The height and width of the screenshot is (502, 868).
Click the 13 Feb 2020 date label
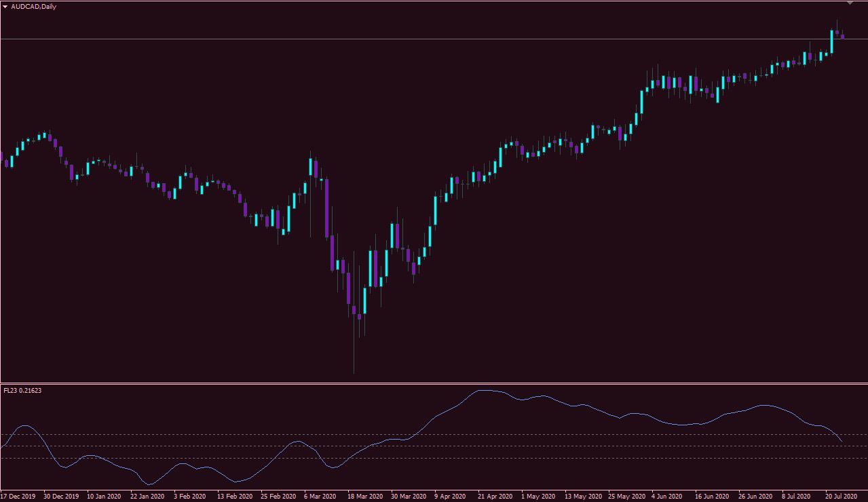point(235,496)
